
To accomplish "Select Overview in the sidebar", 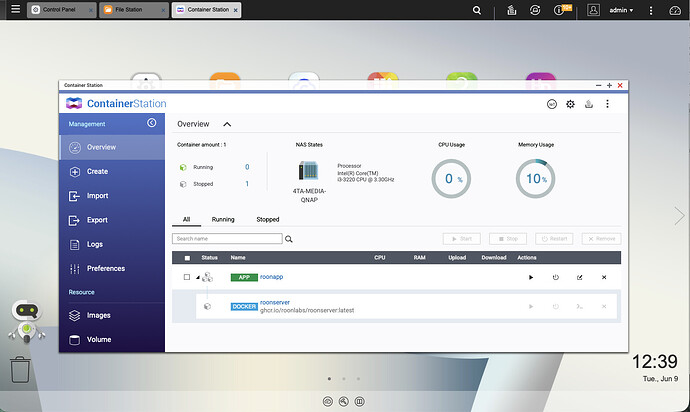I will 112,147.
